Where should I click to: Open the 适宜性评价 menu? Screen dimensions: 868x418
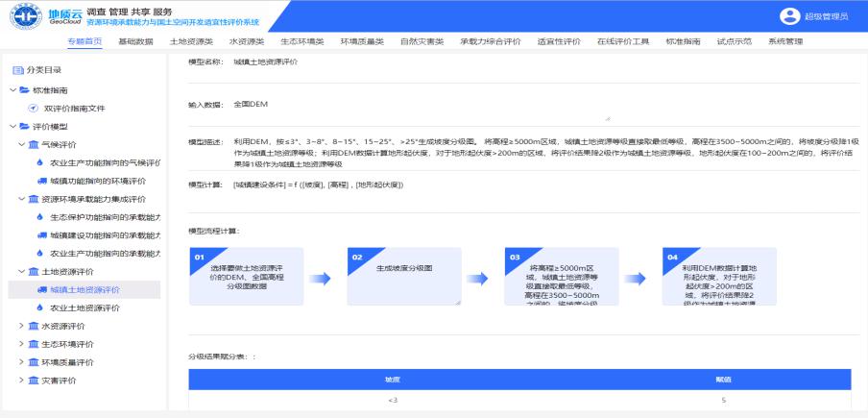pyautogui.click(x=559, y=41)
